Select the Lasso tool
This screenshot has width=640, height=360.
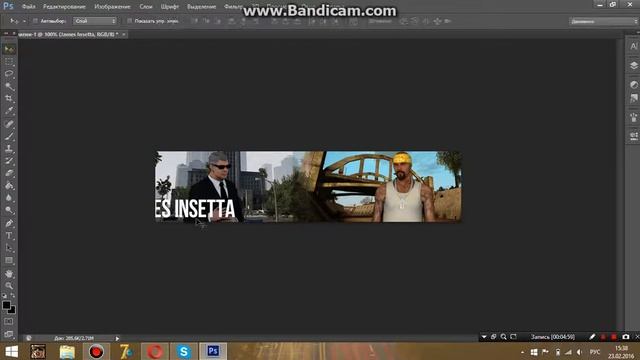9,74
